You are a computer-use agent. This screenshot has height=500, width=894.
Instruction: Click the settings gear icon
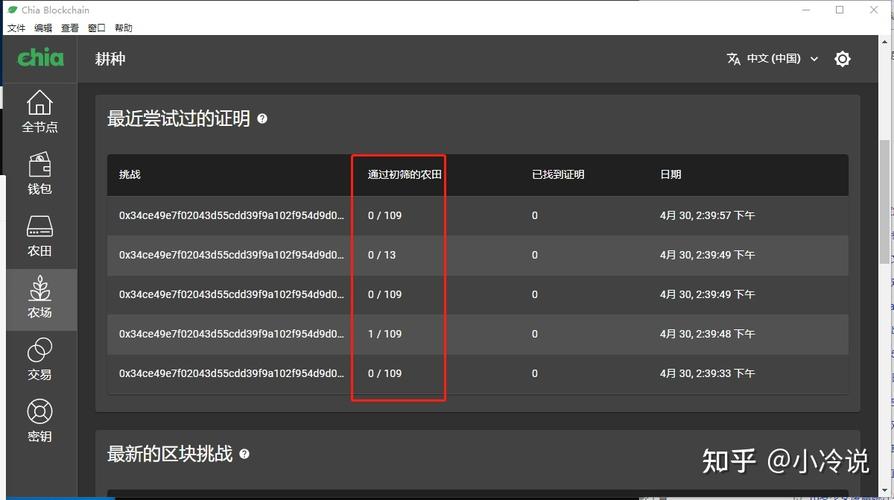pos(842,59)
